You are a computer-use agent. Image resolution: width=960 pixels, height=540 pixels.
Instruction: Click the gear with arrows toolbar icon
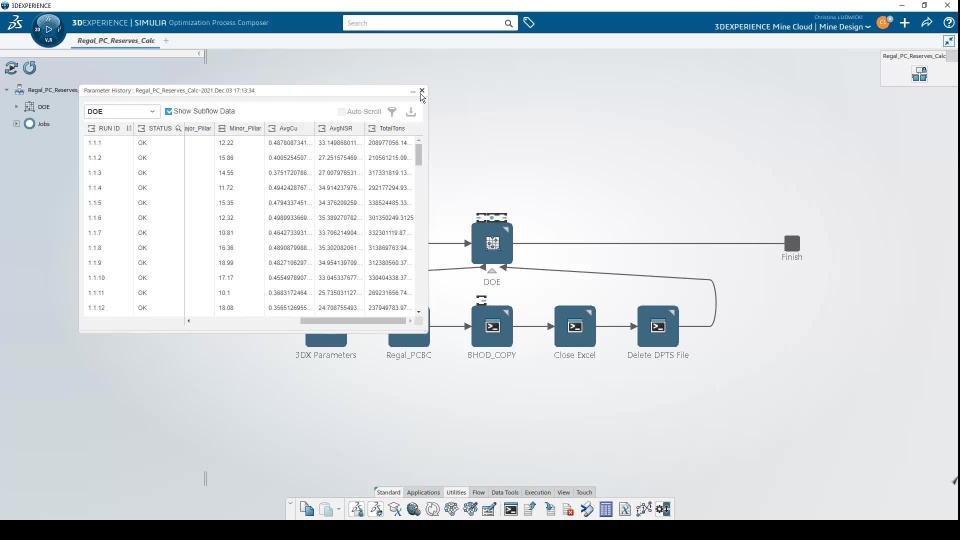point(662,509)
